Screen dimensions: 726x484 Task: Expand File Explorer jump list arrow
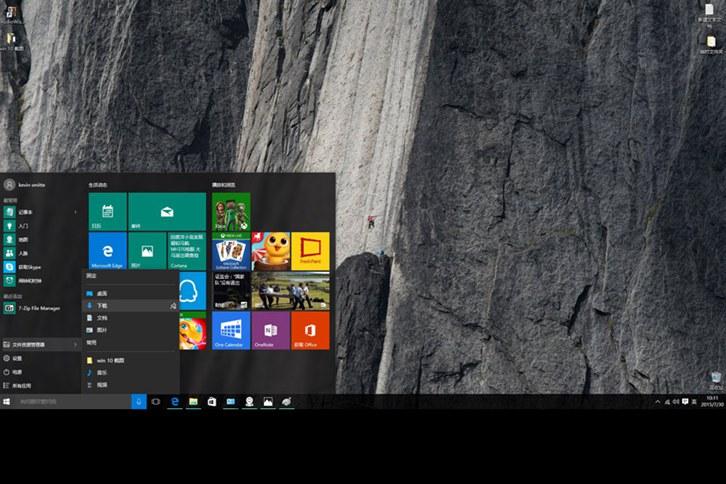[x=75, y=344]
